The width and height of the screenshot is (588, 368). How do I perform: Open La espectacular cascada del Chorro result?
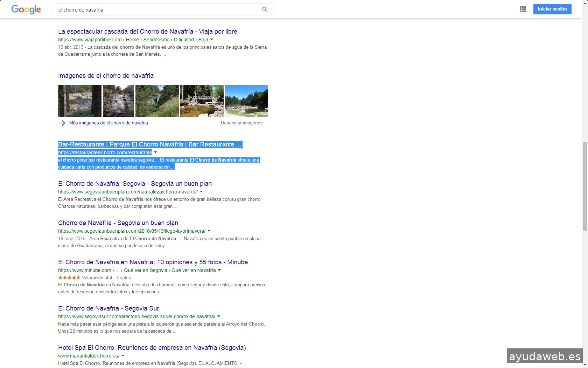pos(147,32)
